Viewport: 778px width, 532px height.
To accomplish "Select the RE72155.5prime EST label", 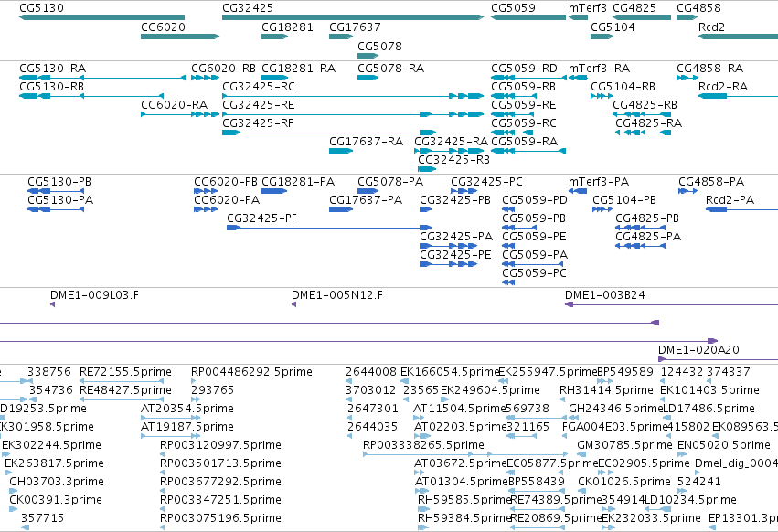I will [x=125, y=372].
